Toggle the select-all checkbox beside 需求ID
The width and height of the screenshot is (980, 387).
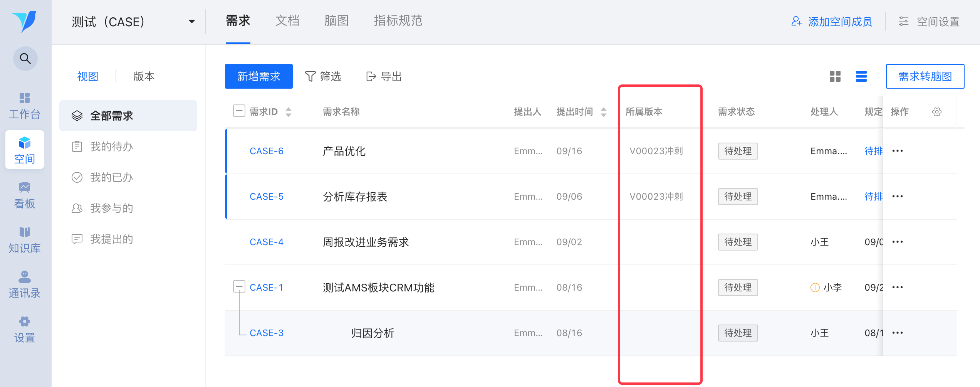(x=239, y=111)
